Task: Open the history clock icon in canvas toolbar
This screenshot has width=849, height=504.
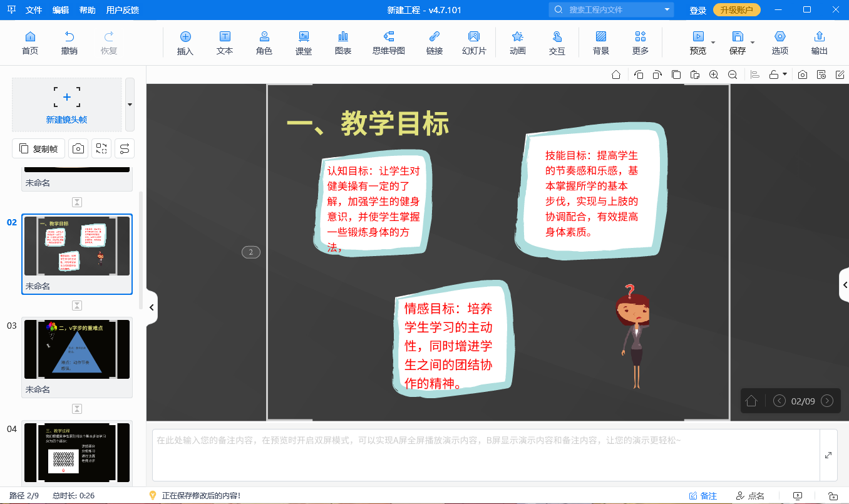Action: (x=821, y=75)
